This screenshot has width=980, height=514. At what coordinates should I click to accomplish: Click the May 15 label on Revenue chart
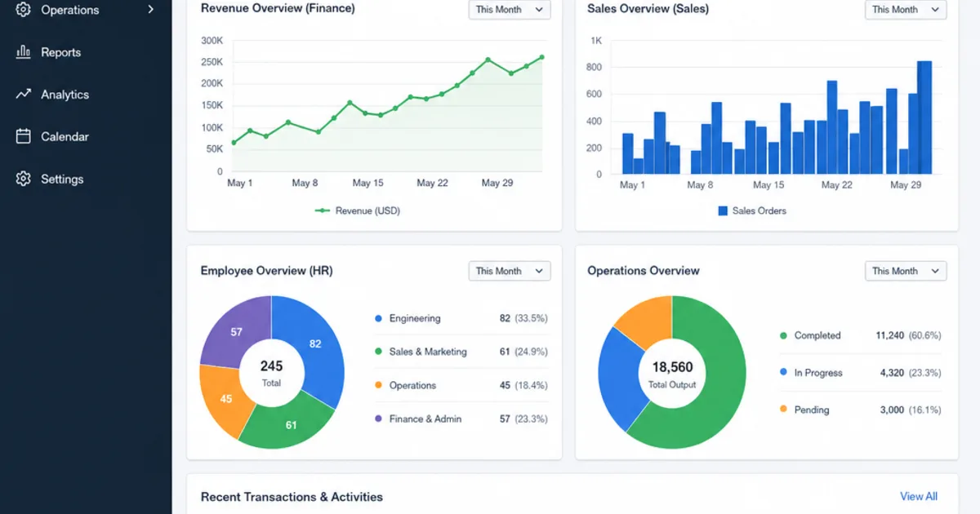point(367,183)
